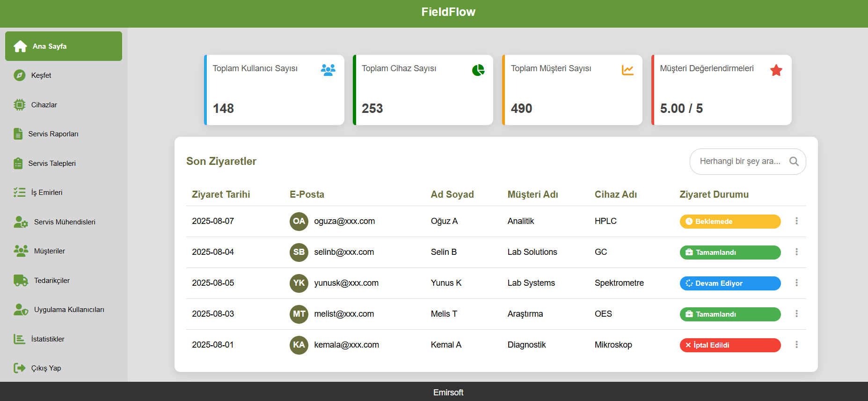
Task: Click the Çıkış Yap logout icon
Action: coord(19,368)
